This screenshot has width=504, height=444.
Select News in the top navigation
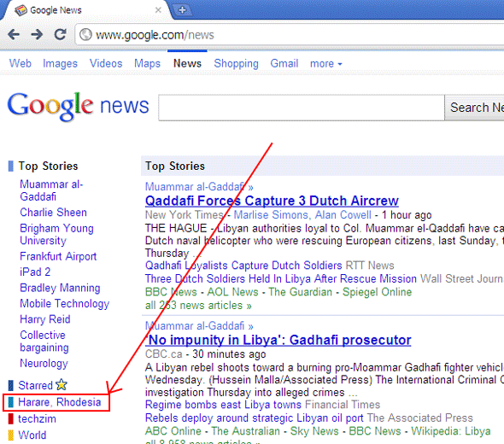point(187,63)
